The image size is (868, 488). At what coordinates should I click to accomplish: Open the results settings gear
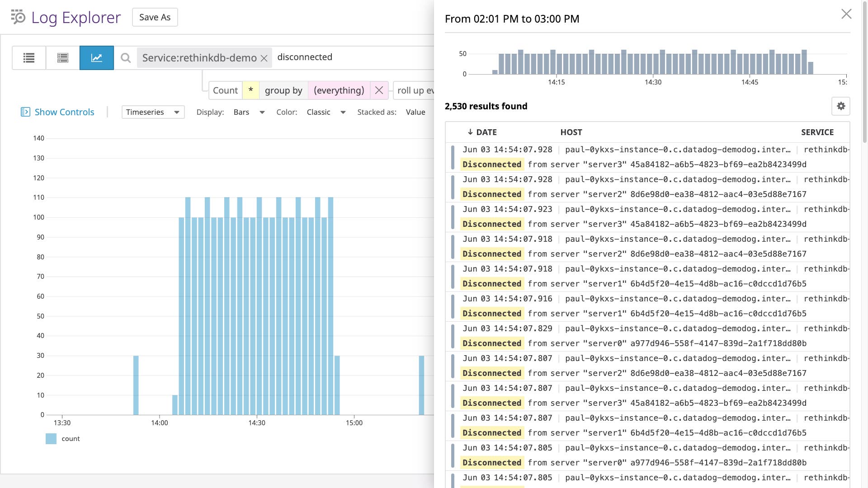tap(841, 106)
